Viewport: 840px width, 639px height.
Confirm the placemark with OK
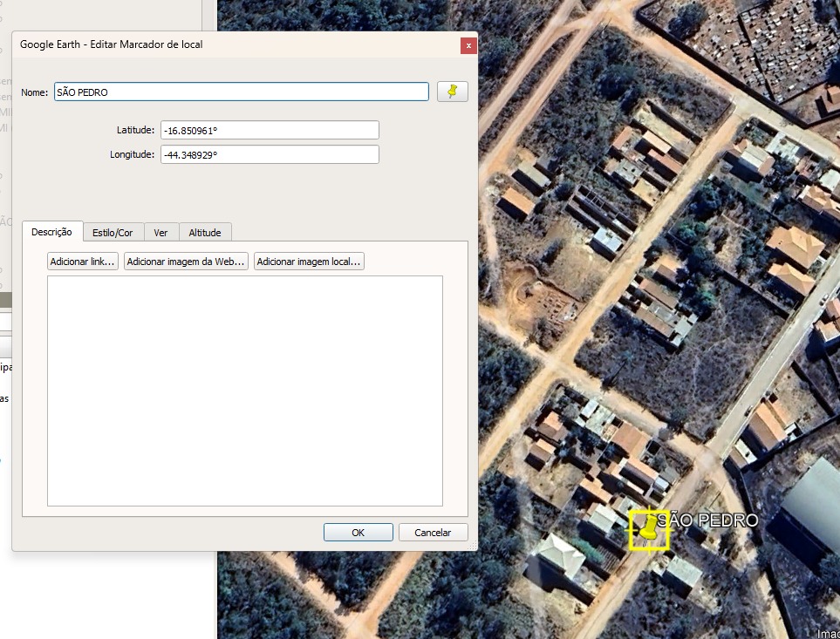tap(358, 533)
